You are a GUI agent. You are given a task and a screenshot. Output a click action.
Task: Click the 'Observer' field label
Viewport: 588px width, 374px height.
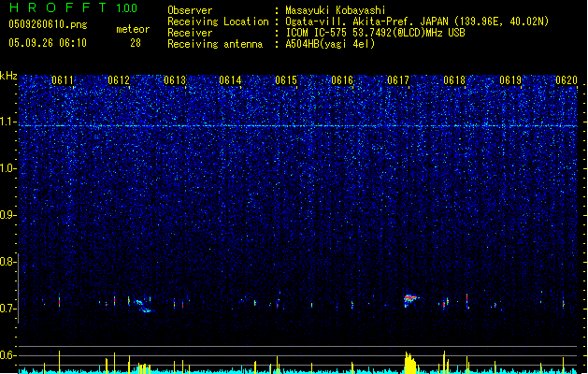[190, 10]
